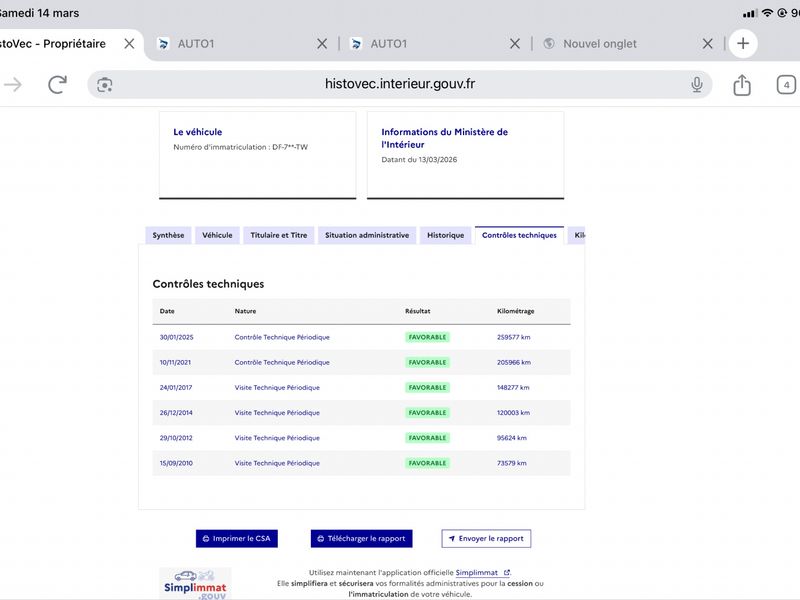Tap the histovec.interieur.gouv.fr address field
This screenshot has height=600, width=800.
coord(400,84)
